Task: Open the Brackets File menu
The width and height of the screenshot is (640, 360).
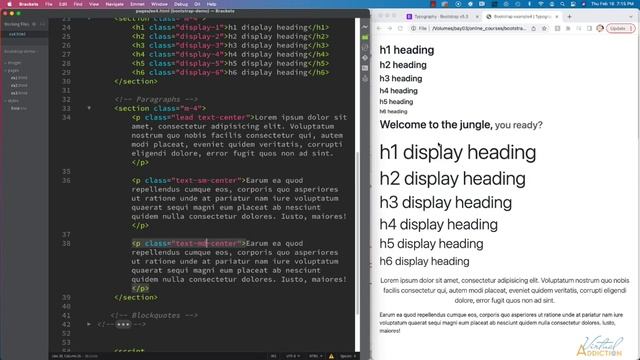Action: coord(49,4)
